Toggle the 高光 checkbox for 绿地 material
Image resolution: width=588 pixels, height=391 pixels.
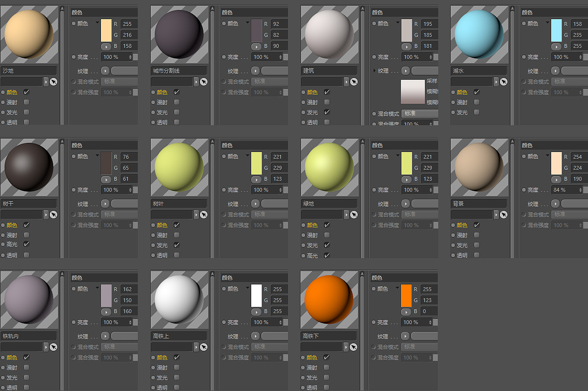click(327, 255)
